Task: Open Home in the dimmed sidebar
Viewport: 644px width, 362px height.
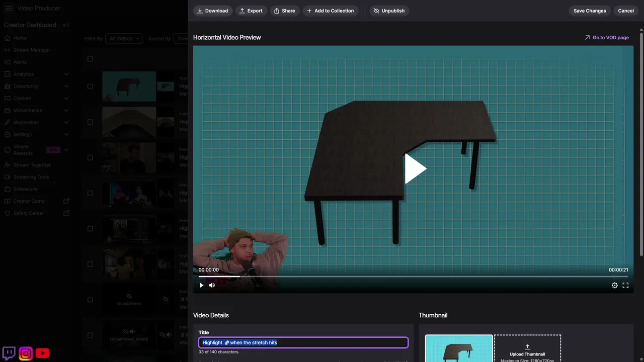Action: click(20, 38)
